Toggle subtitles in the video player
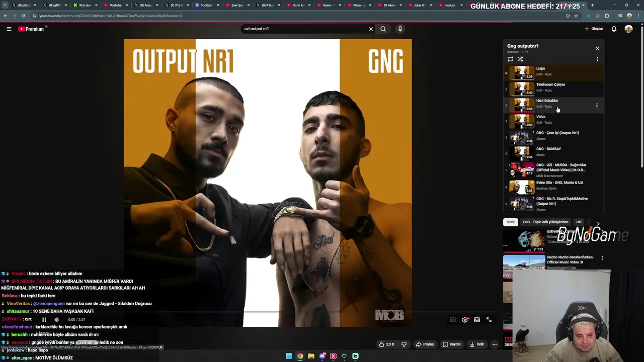 pos(453,320)
